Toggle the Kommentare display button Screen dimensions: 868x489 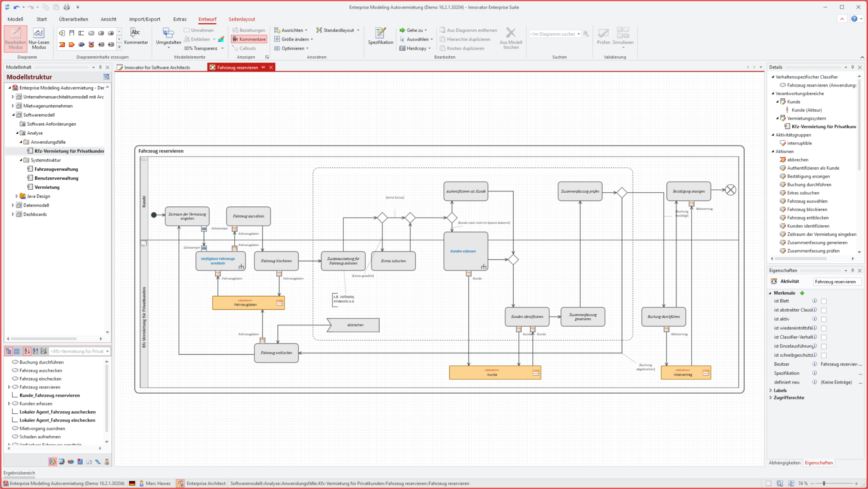tap(249, 39)
